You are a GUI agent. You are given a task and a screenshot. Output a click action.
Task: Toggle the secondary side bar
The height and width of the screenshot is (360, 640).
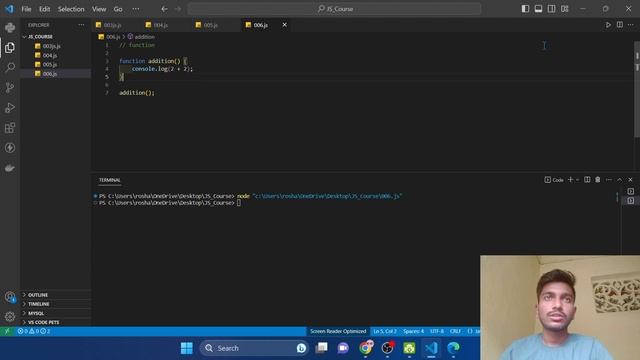coord(551,9)
